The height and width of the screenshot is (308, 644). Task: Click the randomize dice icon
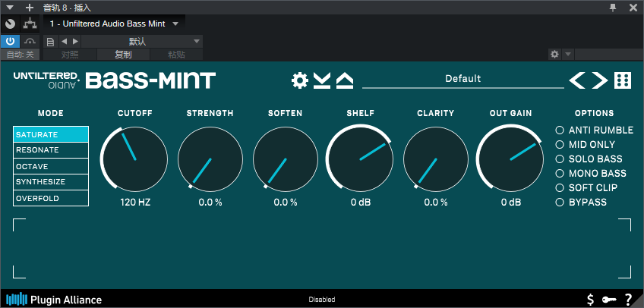[x=623, y=80]
